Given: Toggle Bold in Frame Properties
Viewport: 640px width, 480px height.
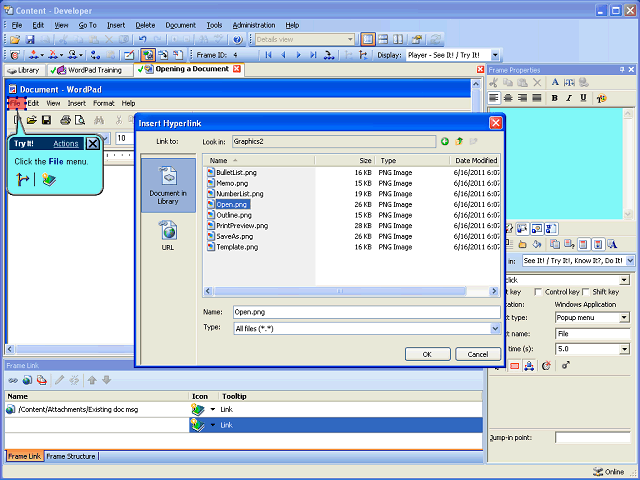Looking at the screenshot, I should (x=554, y=98).
